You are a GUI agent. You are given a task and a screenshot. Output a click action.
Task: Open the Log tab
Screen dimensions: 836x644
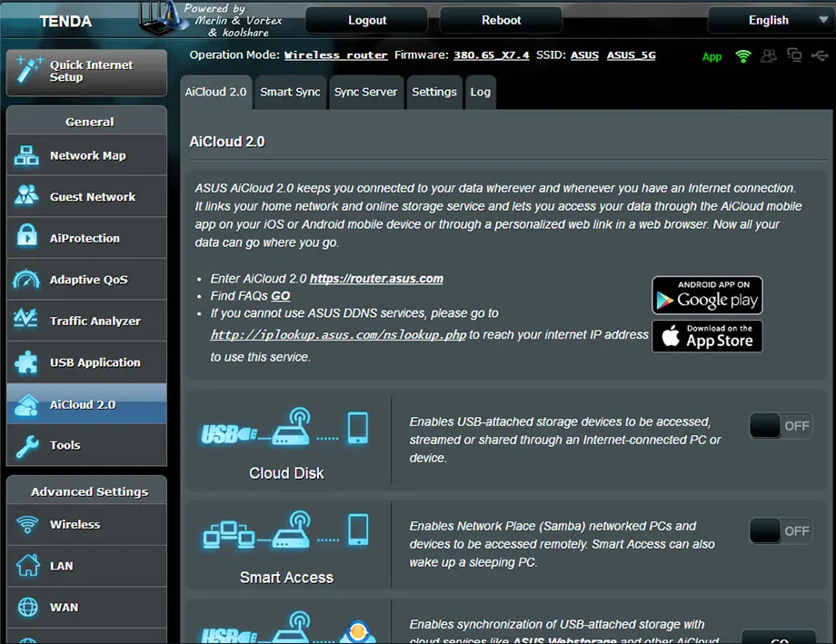click(x=481, y=93)
